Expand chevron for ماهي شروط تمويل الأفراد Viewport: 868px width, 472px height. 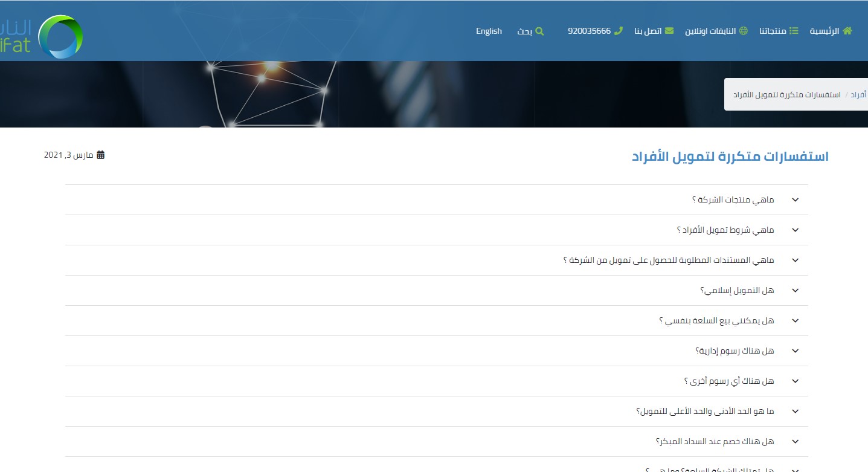tap(795, 230)
